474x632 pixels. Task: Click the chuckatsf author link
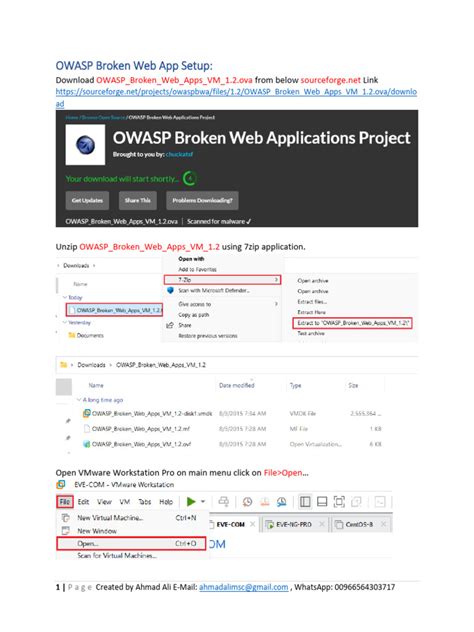coord(179,154)
